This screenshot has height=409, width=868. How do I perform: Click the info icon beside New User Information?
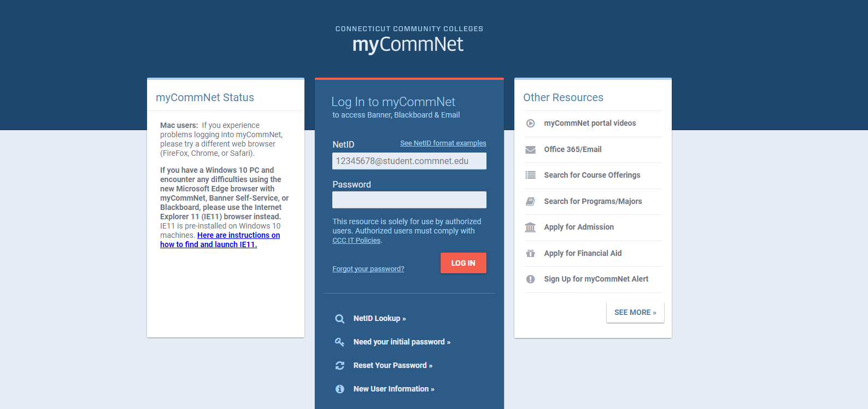pyautogui.click(x=340, y=389)
